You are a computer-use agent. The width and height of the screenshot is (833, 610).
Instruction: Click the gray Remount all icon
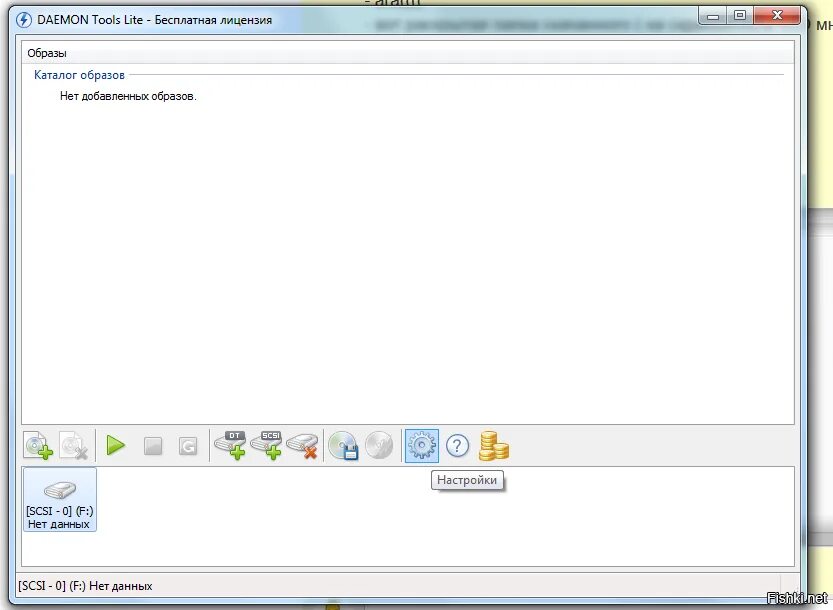tap(188, 446)
